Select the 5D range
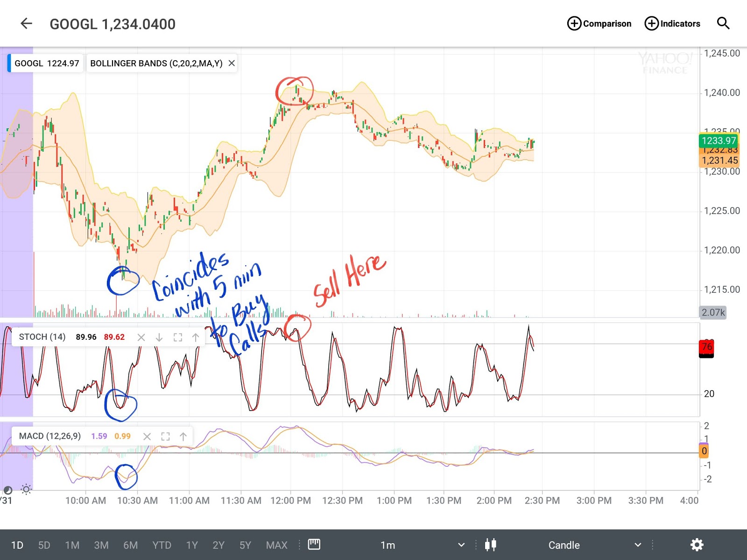 (44, 545)
